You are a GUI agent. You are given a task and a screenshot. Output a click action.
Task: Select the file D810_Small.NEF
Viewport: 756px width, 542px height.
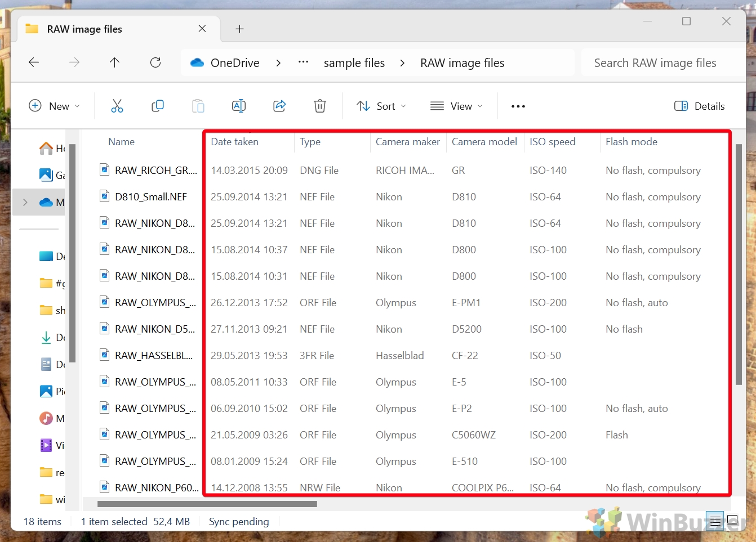point(150,196)
